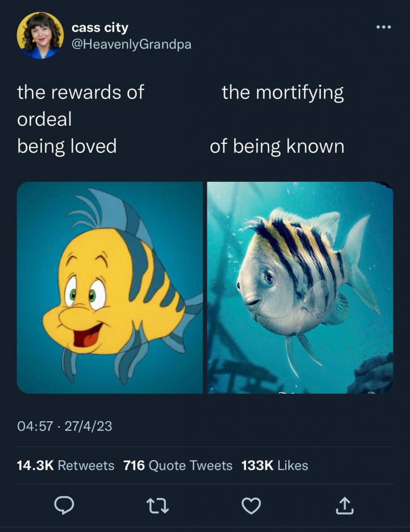Open the realistic striped fish image
Image resolution: width=410 pixels, height=532 pixels.
point(300,287)
